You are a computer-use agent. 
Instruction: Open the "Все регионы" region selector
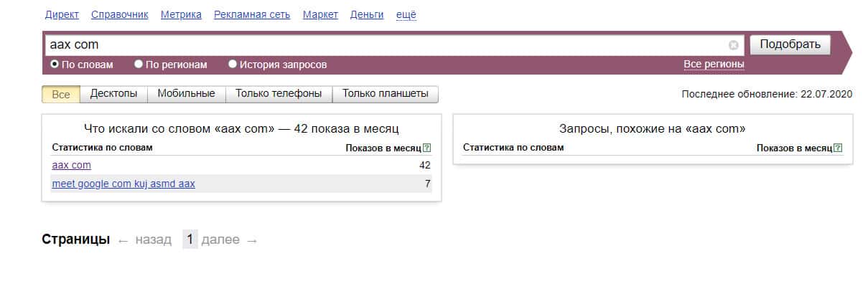pyautogui.click(x=714, y=65)
